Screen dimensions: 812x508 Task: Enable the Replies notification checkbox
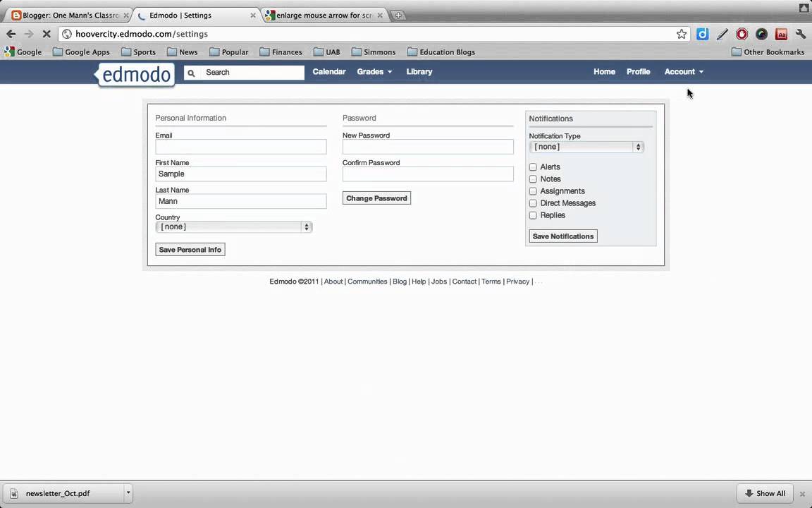pos(533,215)
